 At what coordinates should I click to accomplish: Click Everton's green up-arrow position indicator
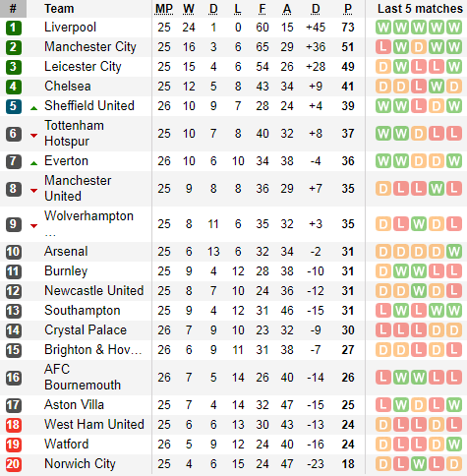(33, 163)
